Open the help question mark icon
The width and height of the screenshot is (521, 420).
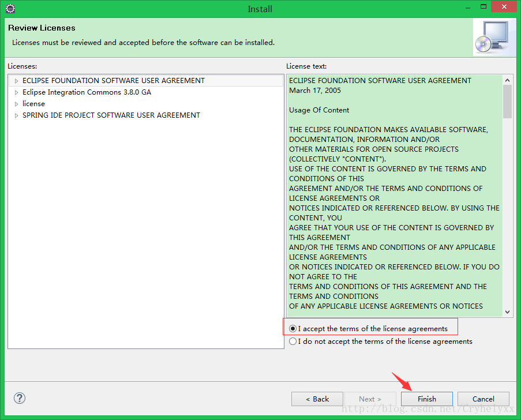[20, 398]
